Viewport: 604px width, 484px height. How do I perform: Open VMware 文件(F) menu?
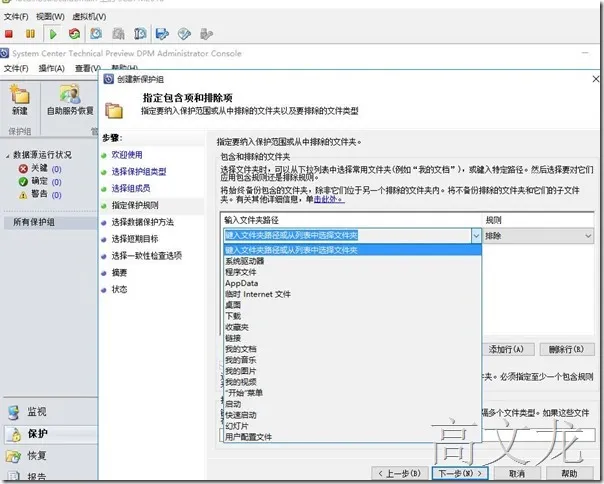coord(16,17)
